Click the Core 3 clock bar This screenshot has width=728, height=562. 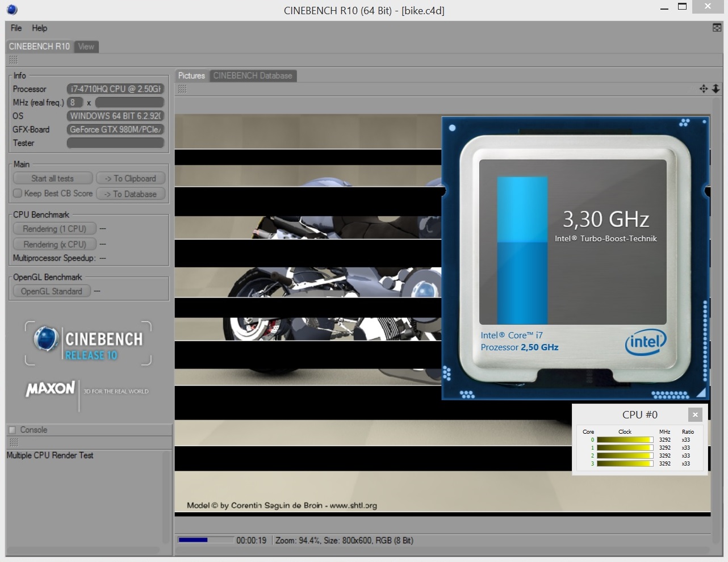pyautogui.click(x=625, y=464)
